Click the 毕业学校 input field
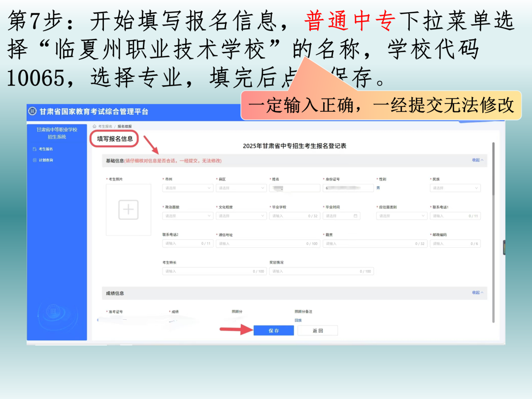Viewport: 532px width, 399px height. (295, 216)
